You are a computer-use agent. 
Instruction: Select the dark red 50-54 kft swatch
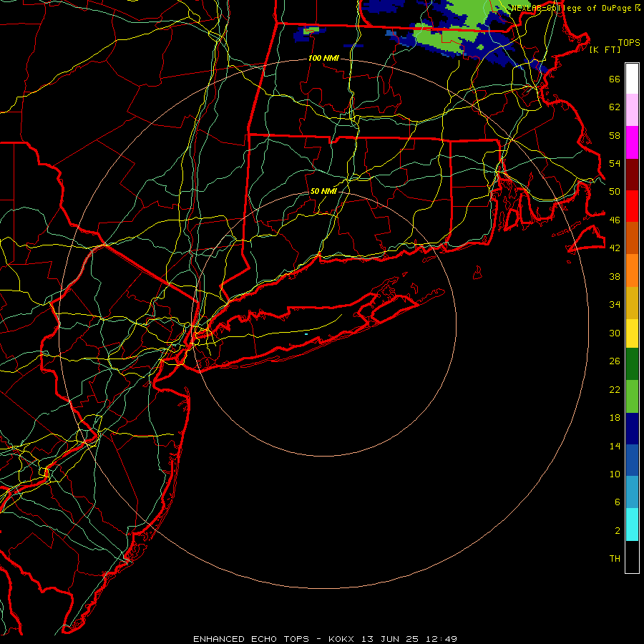(632, 175)
